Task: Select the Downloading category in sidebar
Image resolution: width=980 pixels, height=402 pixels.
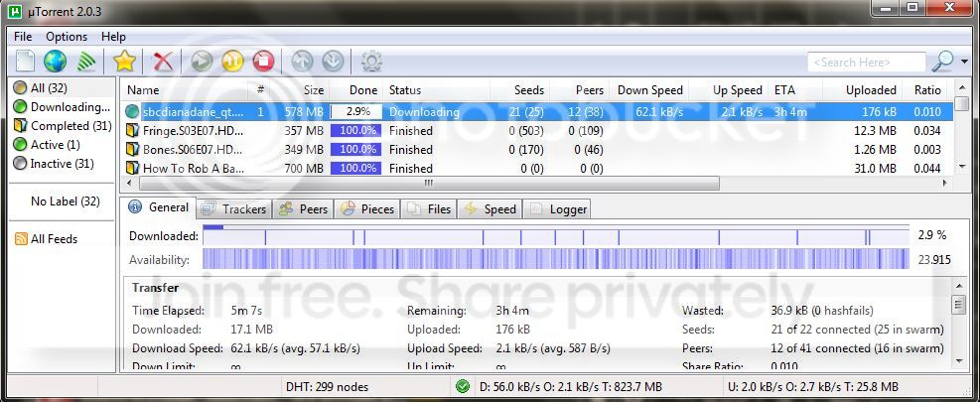Action: 62,107
